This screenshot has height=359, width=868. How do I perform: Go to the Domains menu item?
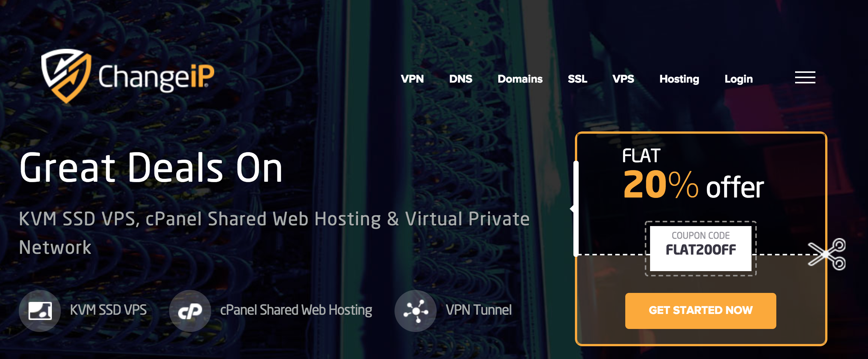tap(520, 79)
